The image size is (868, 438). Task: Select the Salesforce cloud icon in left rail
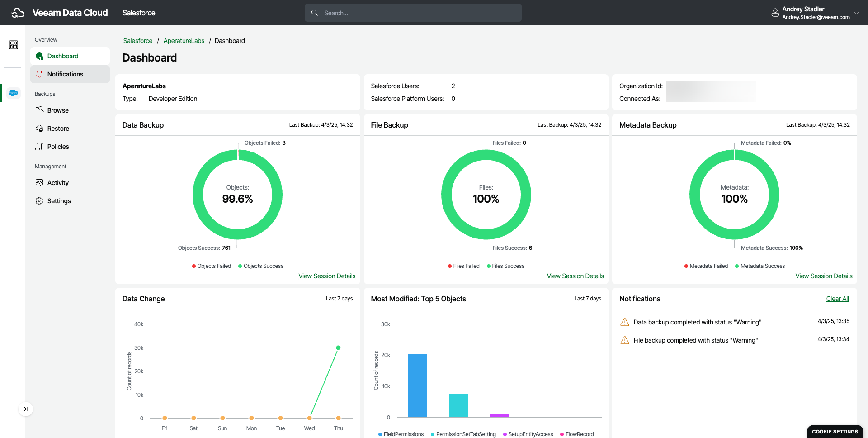14,93
